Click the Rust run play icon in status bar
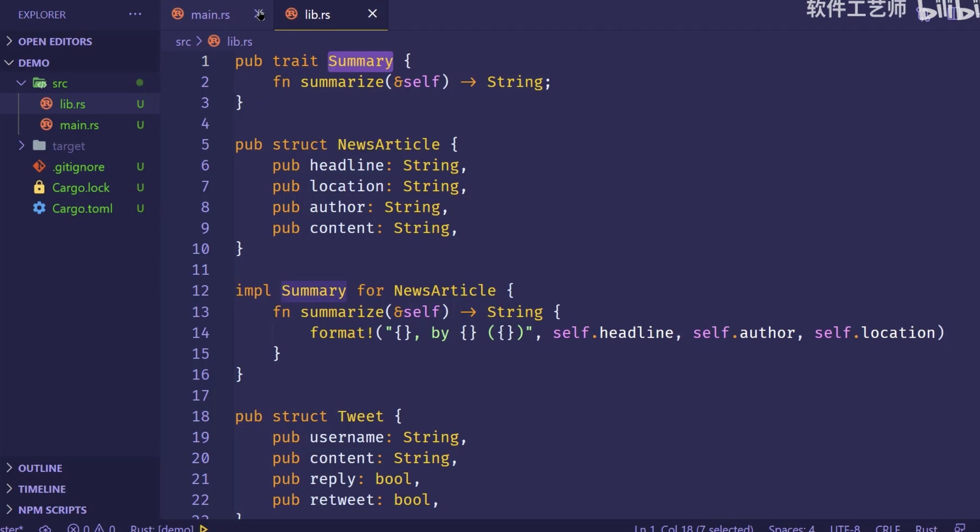980x532 pixels. pyautogui.click(x=204, y=528)
